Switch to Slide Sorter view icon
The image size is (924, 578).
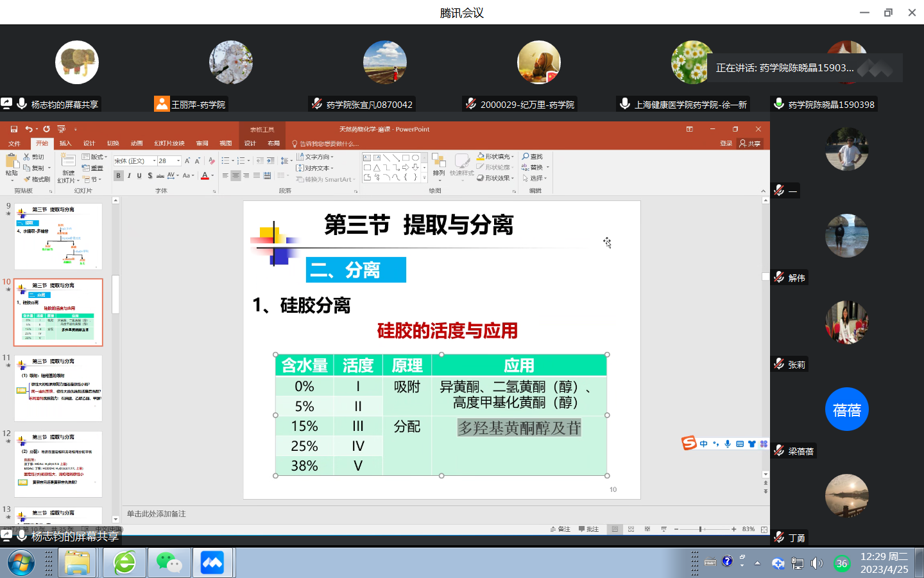click(x=631, y=529)
